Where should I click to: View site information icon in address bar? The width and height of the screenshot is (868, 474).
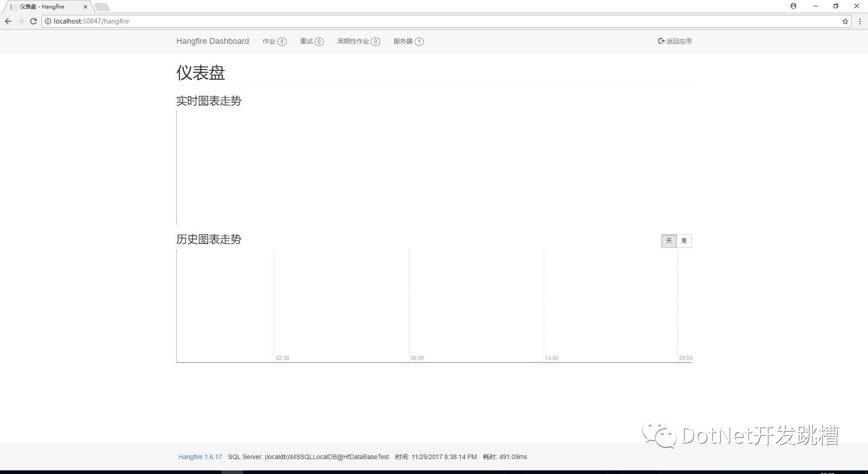tap(48, 21)
